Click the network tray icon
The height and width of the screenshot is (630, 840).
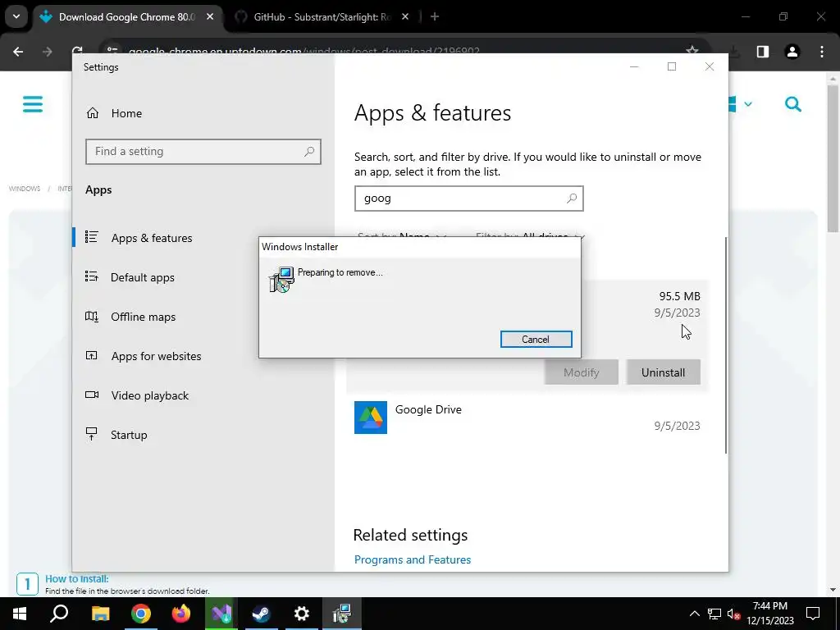tap(714, 614)
